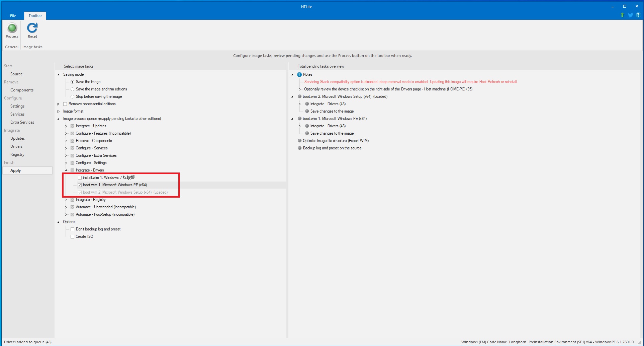Select 'Optimize image file structure (Export WIM)' row
Viewport: 644px width, 346px height.
click(x=336, y=141)
